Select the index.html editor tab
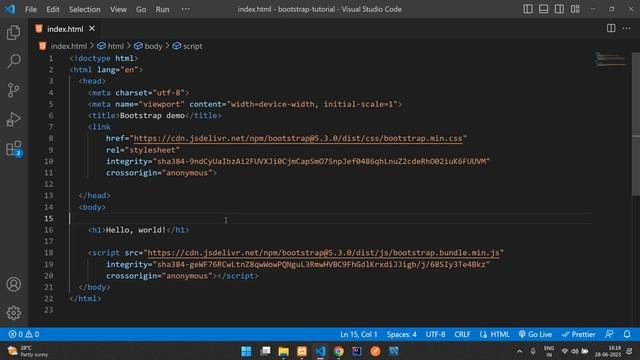The width and height of the screenshot is (640, 360). [65, 29]
